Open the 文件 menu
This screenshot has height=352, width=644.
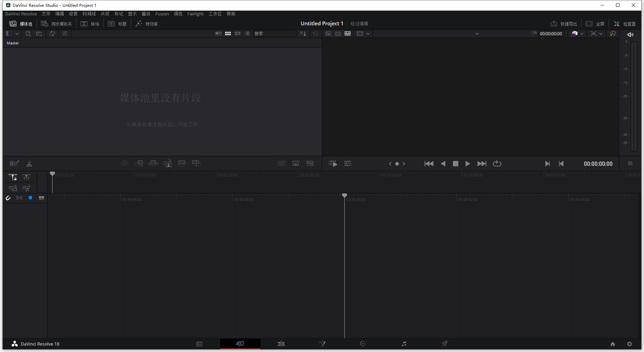click(46, 14)
